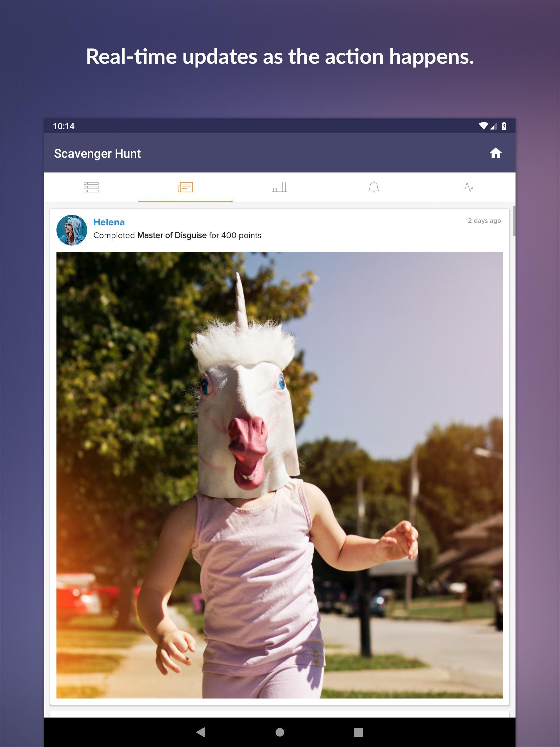Open the unicorn mask submission photo

280,475
